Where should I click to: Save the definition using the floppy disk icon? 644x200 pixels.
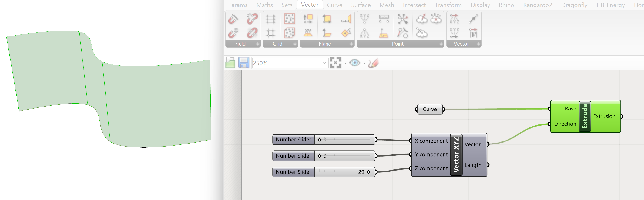[x=243, y=63]
